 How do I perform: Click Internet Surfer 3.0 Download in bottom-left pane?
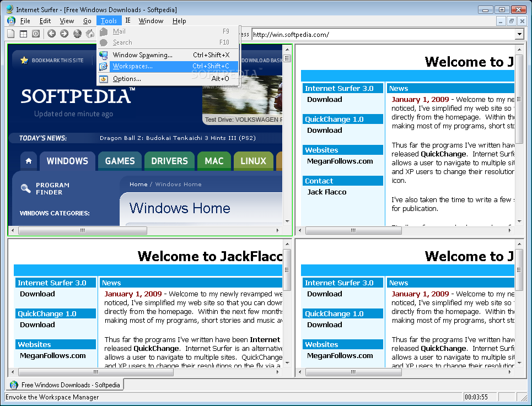pyautogui.click(x=37, y=294)
